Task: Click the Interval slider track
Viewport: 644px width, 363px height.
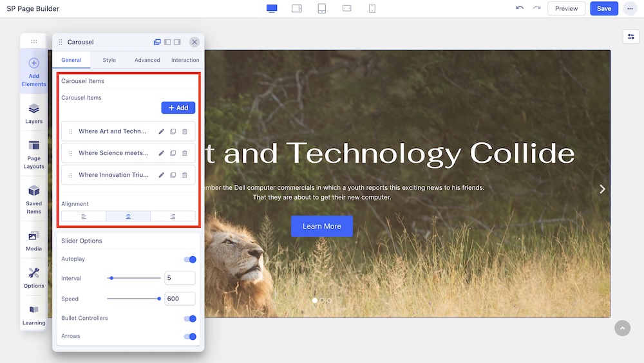Action: pos(134,278)
